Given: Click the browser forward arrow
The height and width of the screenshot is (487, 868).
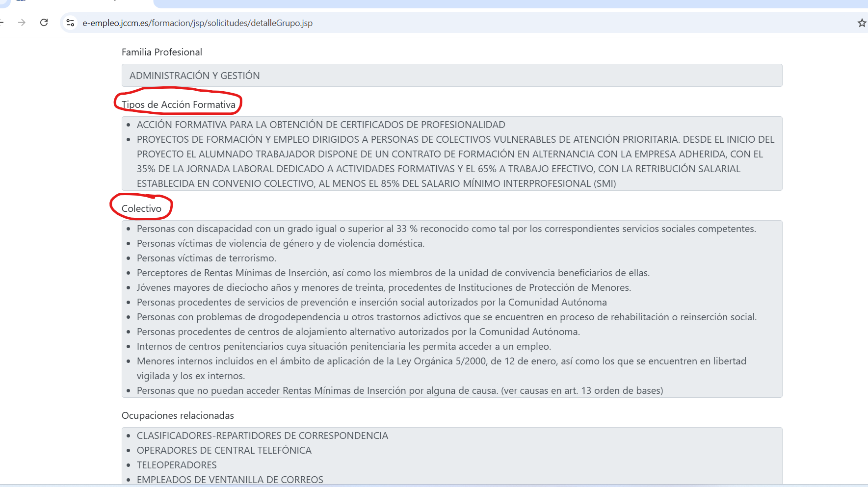Looking at the screenshot, I should (x=22, y=23).
